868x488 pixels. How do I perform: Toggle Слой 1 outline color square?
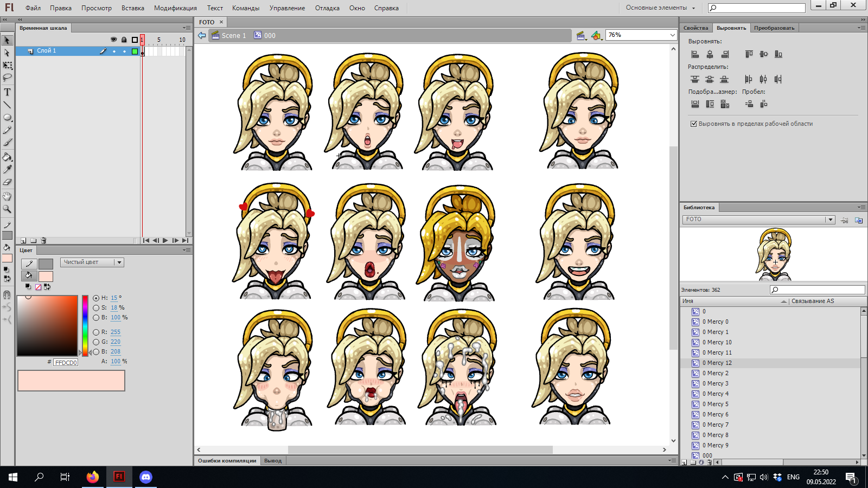pos(135,51)
